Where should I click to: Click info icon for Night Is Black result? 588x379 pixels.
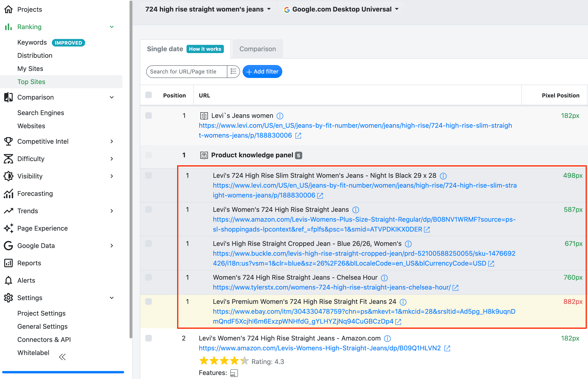pos(443,176)
